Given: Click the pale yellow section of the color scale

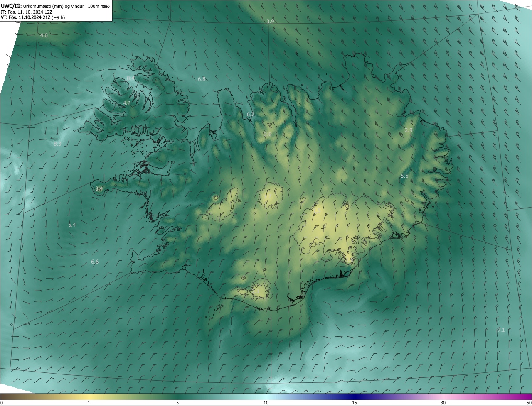Looking at the screenshot, I should tap(89, 396).
